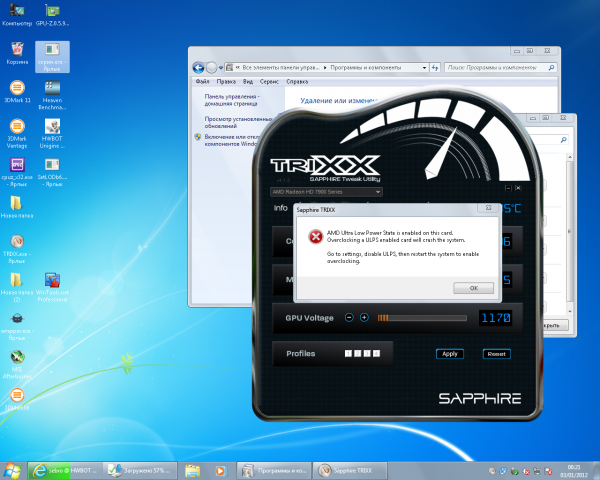The width and height of the screenshot is (600, 480).
Task: Open the Панель управления домашняя страница link
Action: tap(232, 100)
